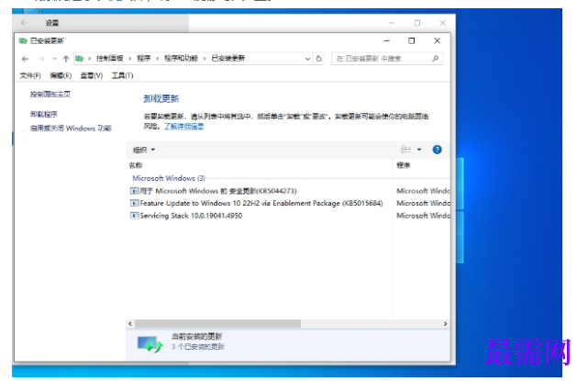This screenshot has width=588, height=381.
Task: Open the address bar history dropdown
Action: click(307, 59)
